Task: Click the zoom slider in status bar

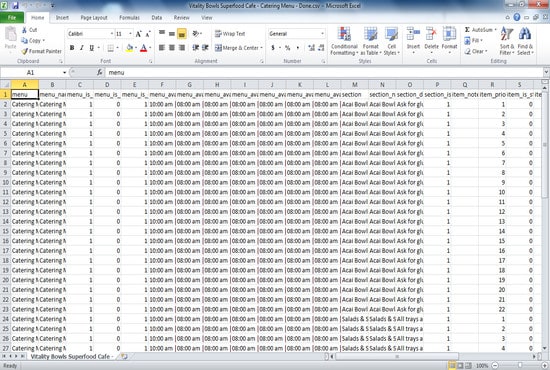Action: tap(519, 365)
